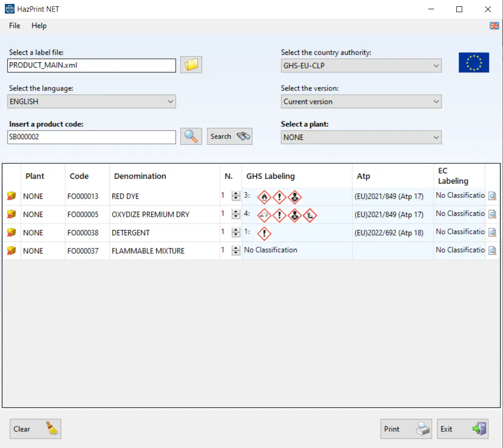
Task: Click EC Labeling cell in DETERGENT row
Action: pyautogui.click(x=459, y=232)
